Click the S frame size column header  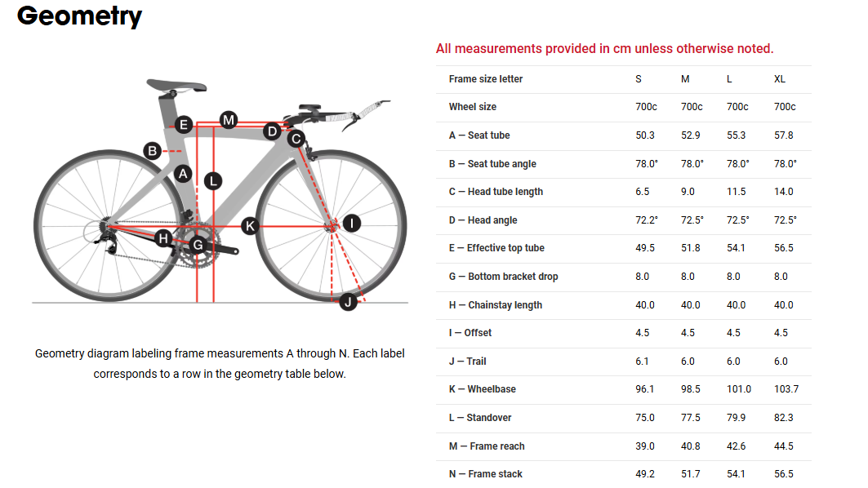pyautogui.click(x=639, y=79)
